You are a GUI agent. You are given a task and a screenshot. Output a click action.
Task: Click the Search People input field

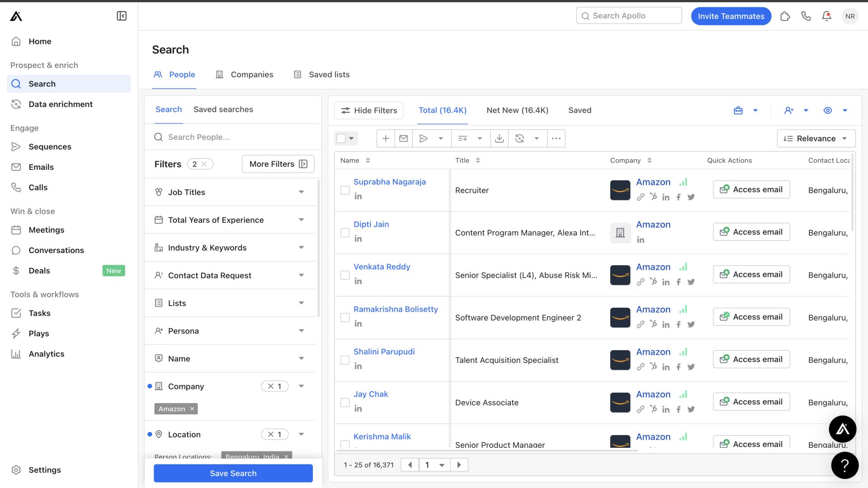(x=233, y=137)
